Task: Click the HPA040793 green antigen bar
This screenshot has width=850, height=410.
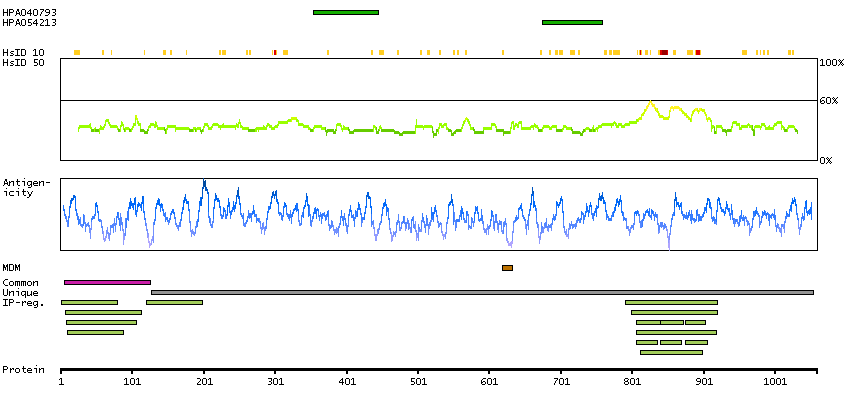Action: (346, 12)
